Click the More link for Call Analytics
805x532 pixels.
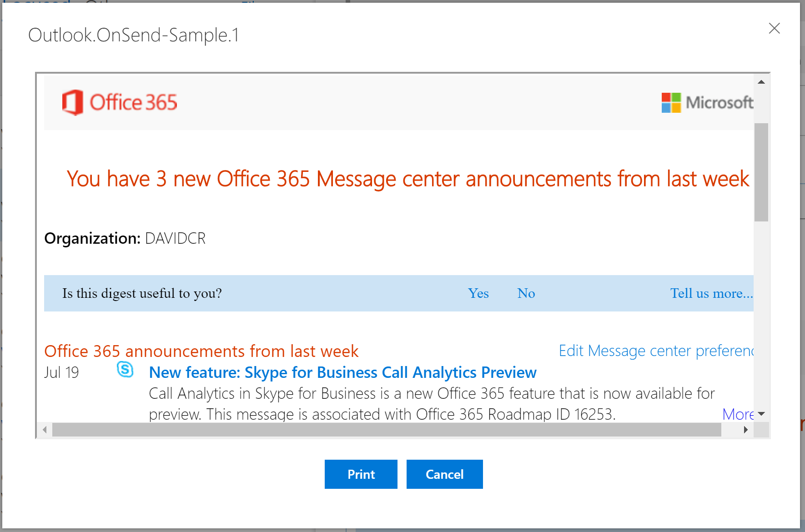click(x=738, y=414)
